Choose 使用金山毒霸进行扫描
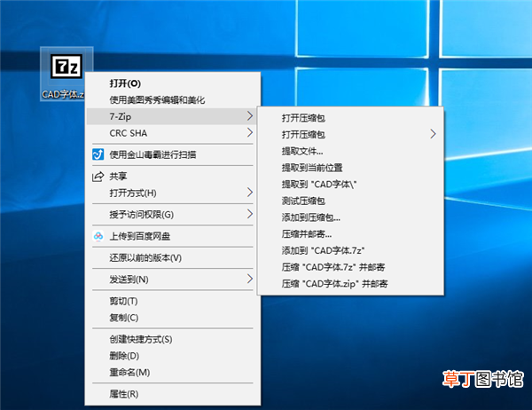 pyautogui.click(x=172, y=154)
